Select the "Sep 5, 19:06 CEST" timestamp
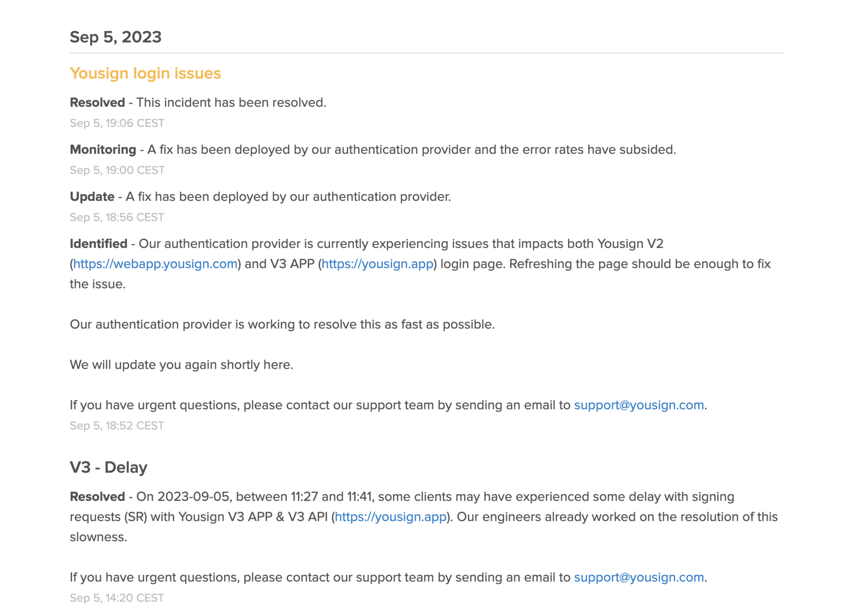This screenshot has width=856, height=616. point(117,123)
